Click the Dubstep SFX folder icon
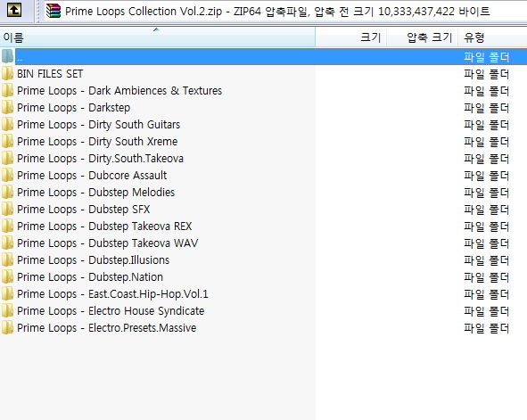 coord(7,209)
